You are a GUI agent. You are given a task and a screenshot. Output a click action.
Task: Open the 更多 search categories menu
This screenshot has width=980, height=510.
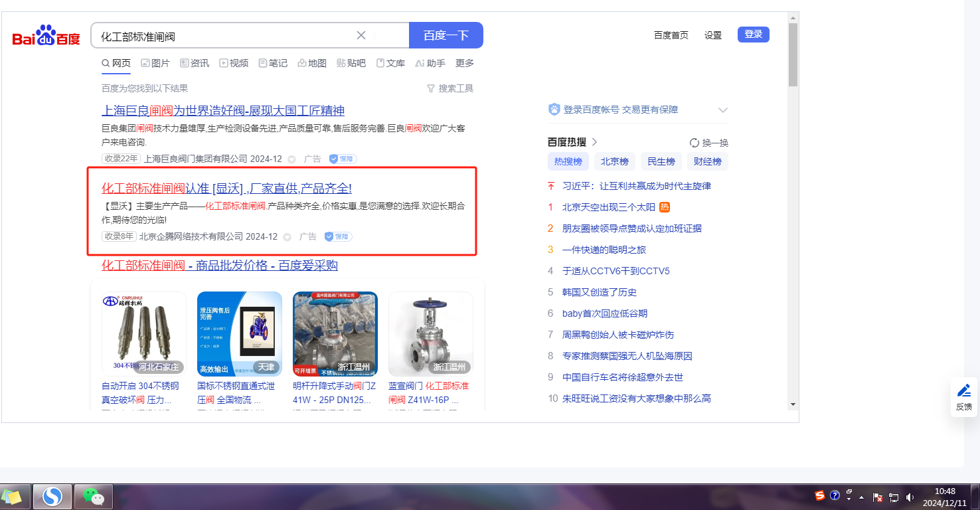(x=465, y=63)
